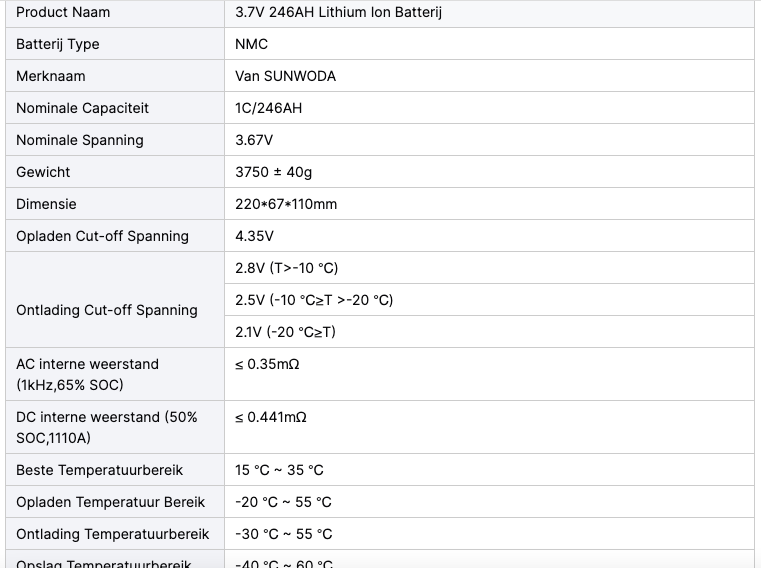Click the 'Beste Temperatuurbereik' label
Image resolution: width=761 pixels, height=568 pixels.
(x=99, y=470)
